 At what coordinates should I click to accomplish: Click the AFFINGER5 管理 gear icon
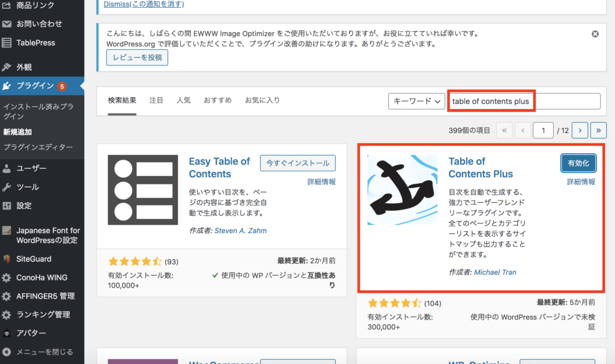point(7,296)
